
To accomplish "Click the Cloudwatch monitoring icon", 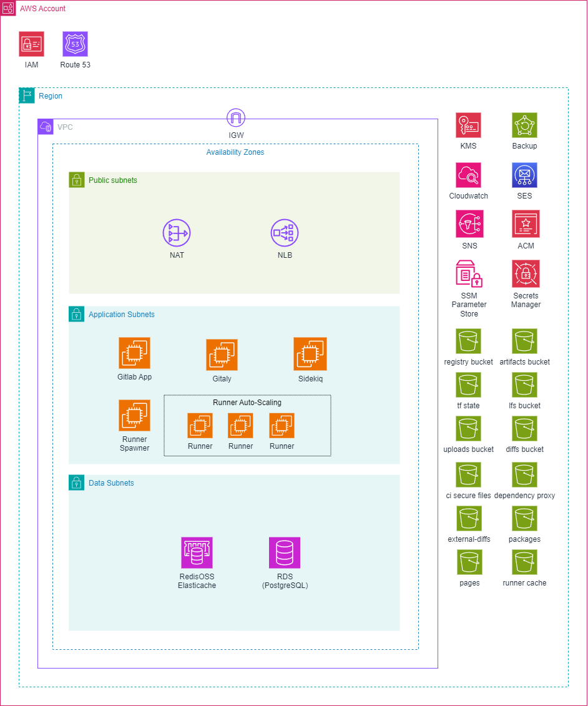I will click(x=468, y=175).
